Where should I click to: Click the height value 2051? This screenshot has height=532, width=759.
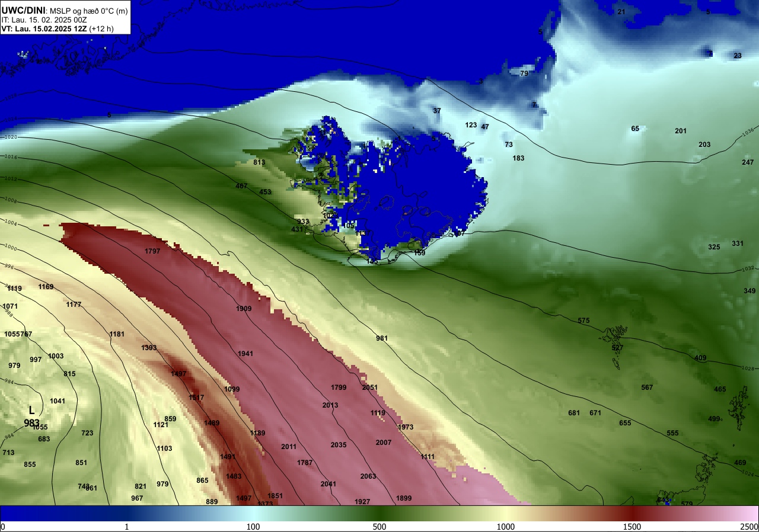point(369,387)
